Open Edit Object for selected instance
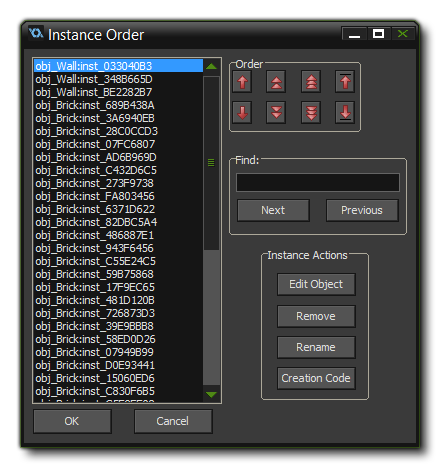This screenshot has width=440, height=468. tap(316, 284)
